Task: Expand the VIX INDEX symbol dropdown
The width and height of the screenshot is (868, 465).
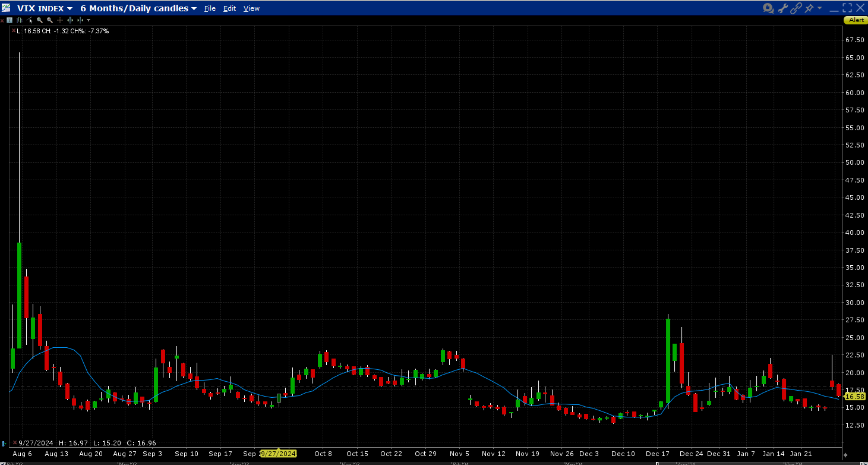Action: coord(70,9)
